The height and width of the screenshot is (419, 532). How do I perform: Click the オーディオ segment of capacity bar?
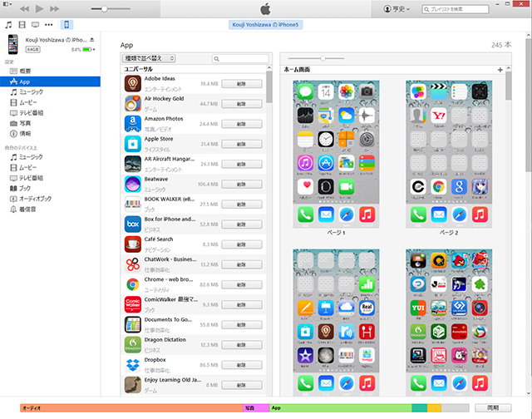131,408
